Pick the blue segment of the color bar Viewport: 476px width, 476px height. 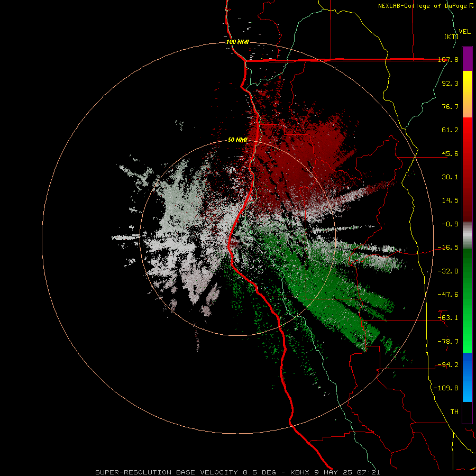[467, 377]
